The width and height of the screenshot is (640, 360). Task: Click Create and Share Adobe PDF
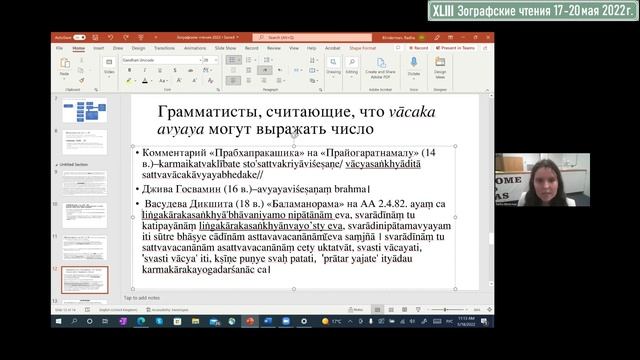click(380, 68)
